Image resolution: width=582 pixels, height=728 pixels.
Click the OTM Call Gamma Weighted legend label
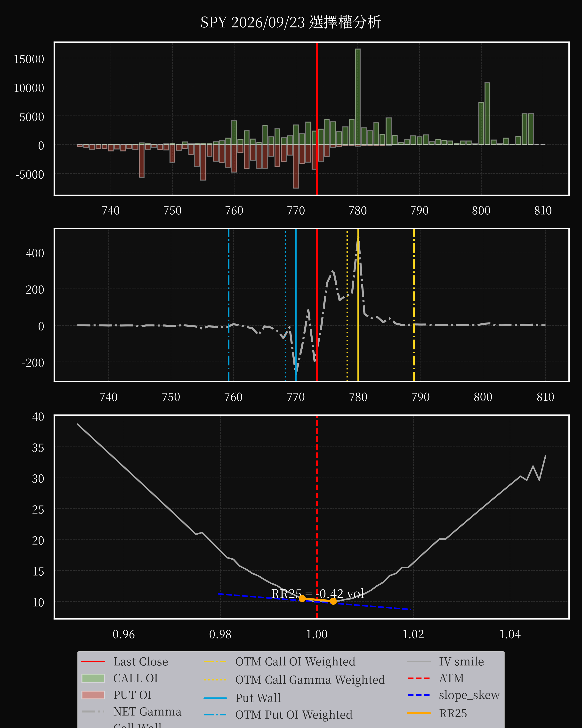310,680
